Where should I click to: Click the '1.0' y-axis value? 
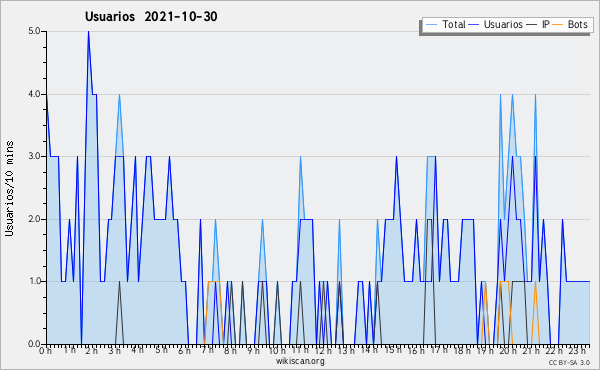pyautogui.click(x=34, y=281)
